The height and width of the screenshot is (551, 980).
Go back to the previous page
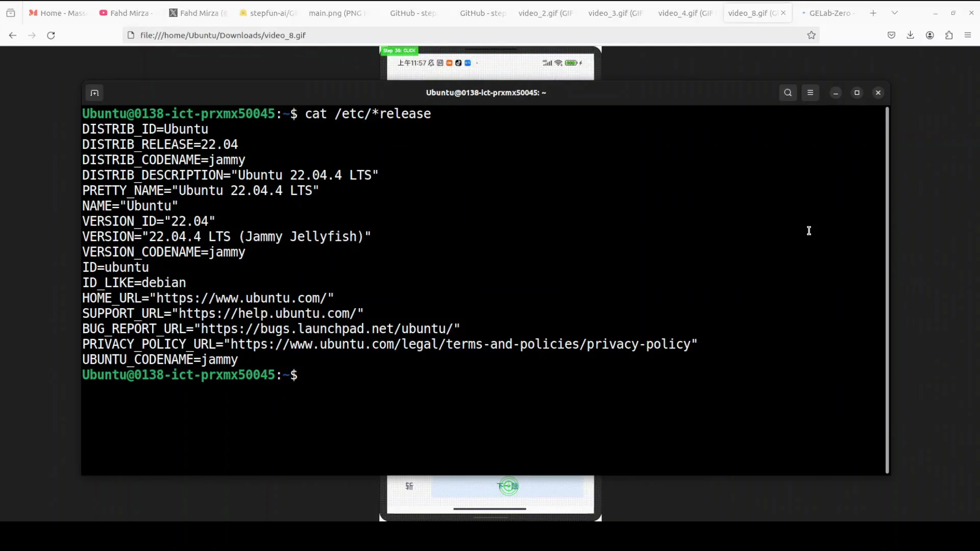(12, 35)
